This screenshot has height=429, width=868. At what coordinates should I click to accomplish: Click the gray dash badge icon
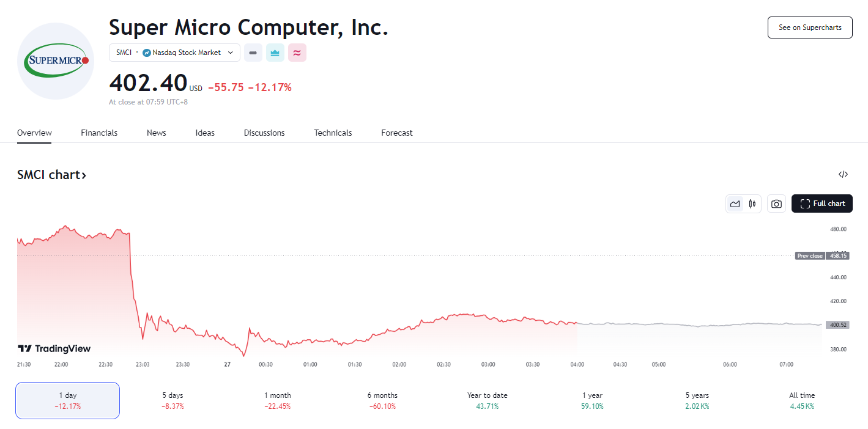253,53
